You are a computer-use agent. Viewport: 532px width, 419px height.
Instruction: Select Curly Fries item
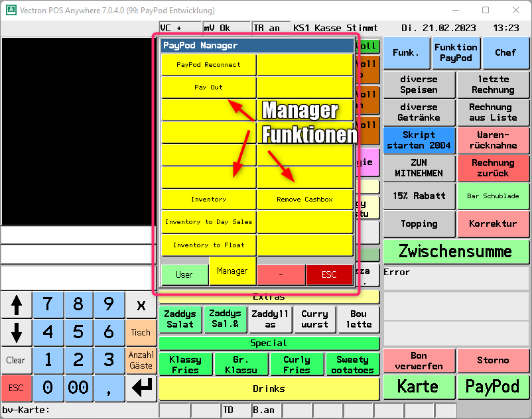(297, 365)
